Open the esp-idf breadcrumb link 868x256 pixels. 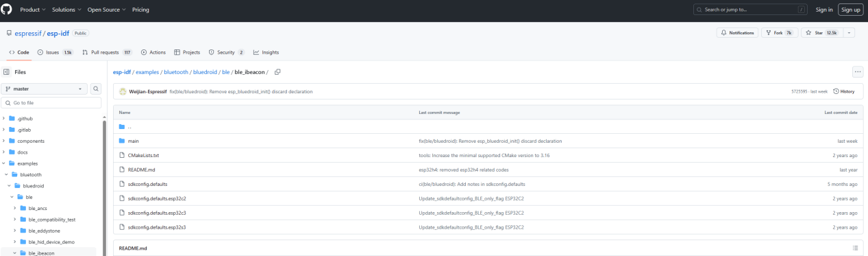(122, 72)
